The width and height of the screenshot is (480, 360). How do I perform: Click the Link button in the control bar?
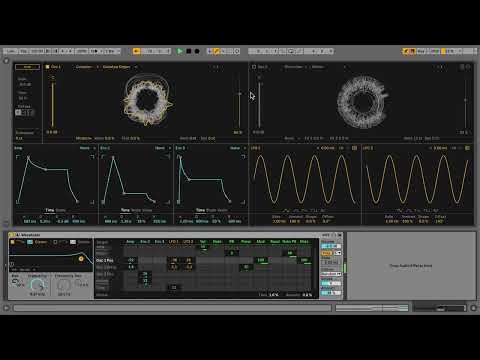coord(11,51)
